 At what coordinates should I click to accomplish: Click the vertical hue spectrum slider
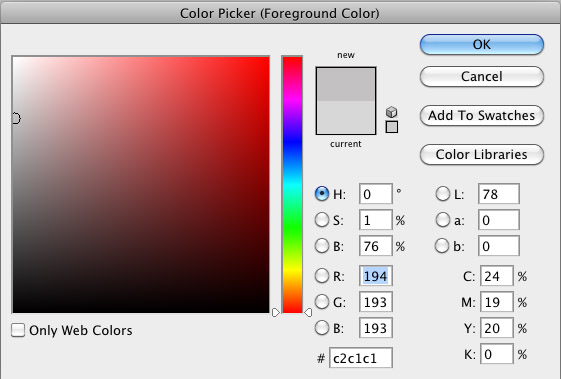coord(292,184)
